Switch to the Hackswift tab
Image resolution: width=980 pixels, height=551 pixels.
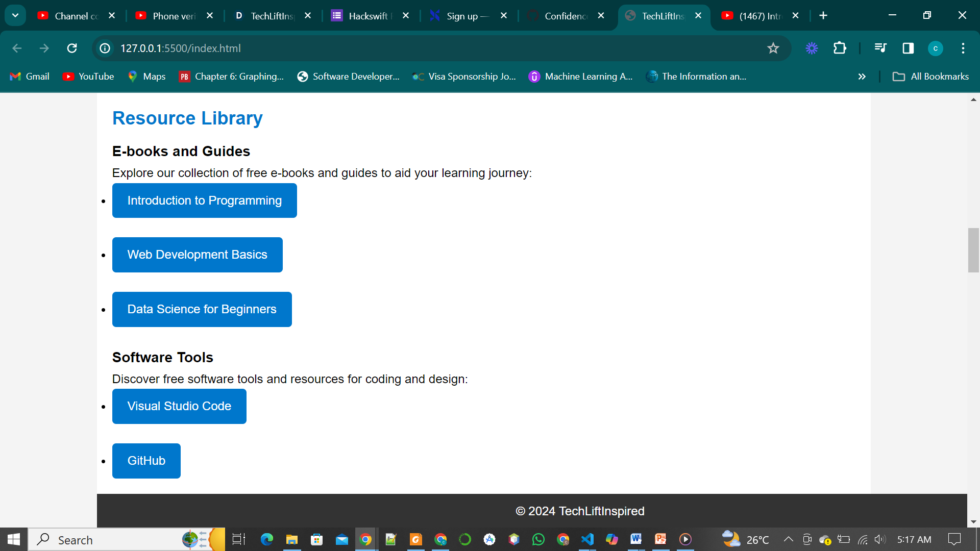pyautogui.click(x=367, y=16)
